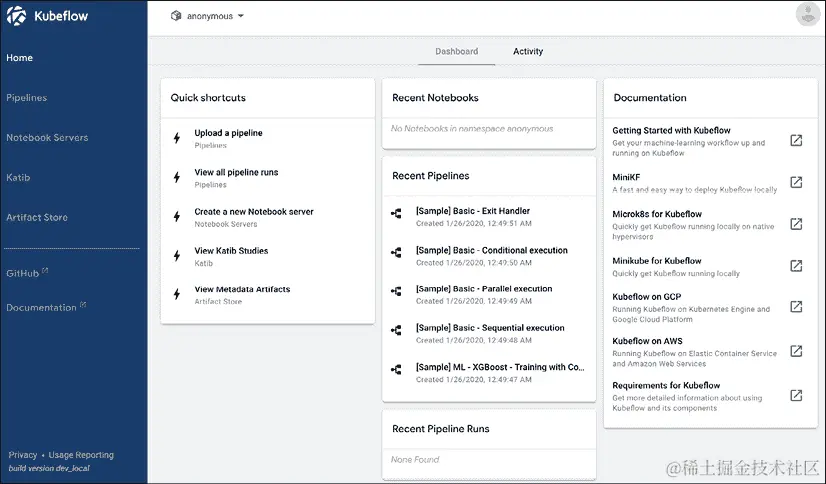Screen dimensions: 826x484
Task: Click 'No Notebooks in namespace anonymous' text
Action: click(x=472, y=129)
